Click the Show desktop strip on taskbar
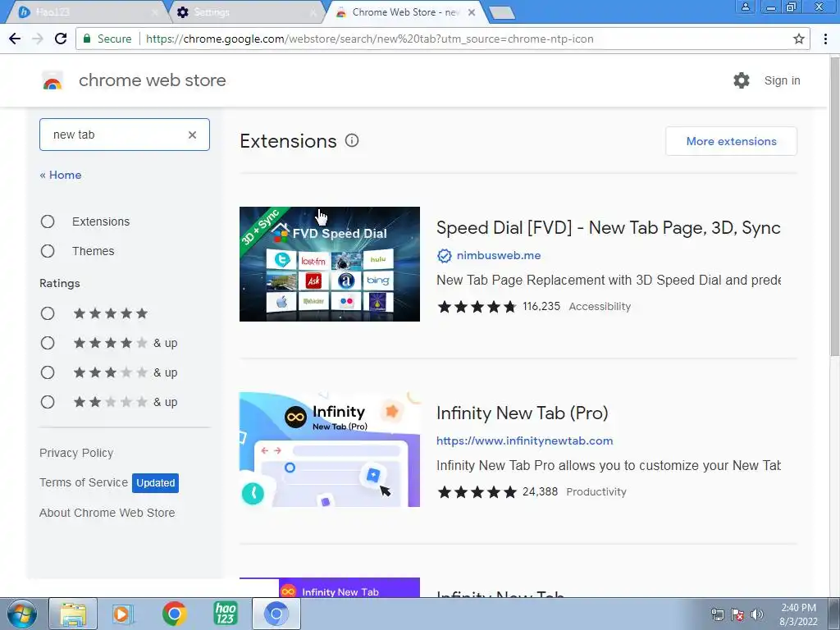 coord(836,614)
